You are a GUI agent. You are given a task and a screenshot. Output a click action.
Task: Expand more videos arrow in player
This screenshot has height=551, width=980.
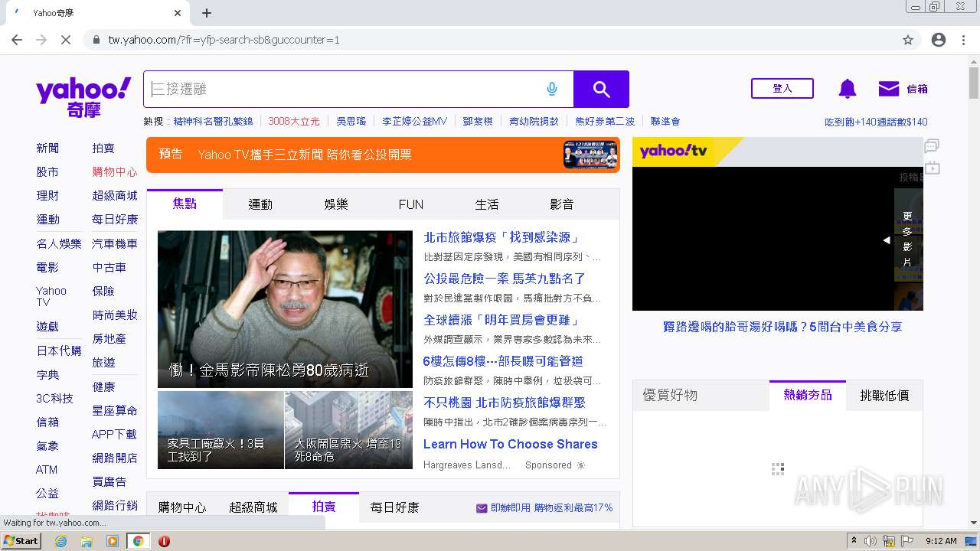[x=887, y=240]
